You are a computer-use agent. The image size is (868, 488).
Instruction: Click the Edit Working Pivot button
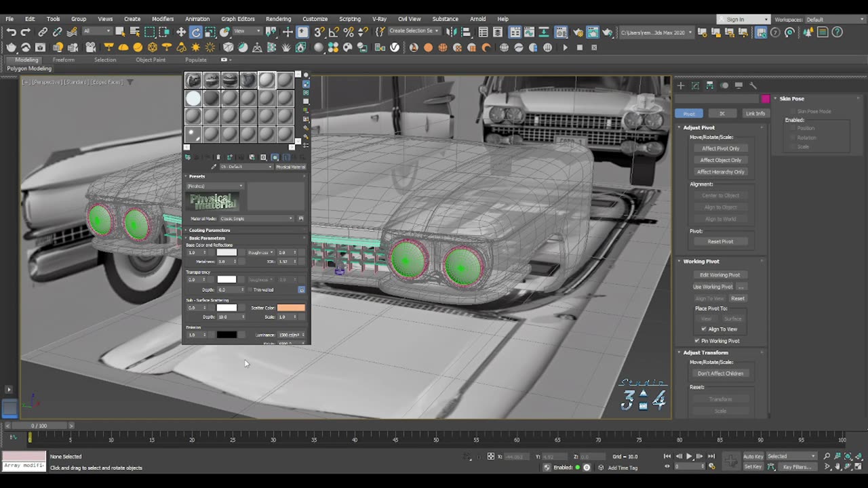tap(720, 275)
